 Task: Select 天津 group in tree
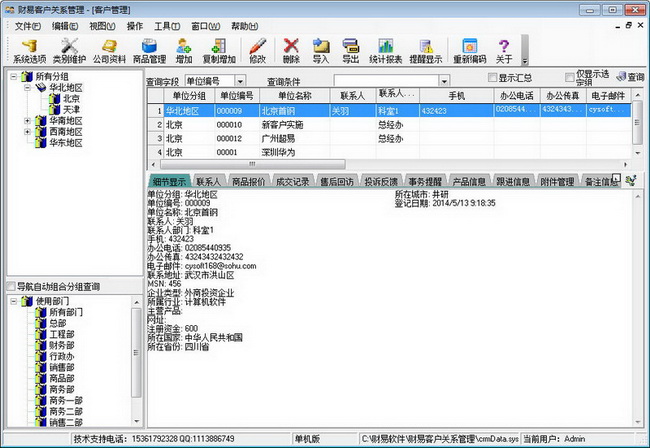click(x=71, y=110)
